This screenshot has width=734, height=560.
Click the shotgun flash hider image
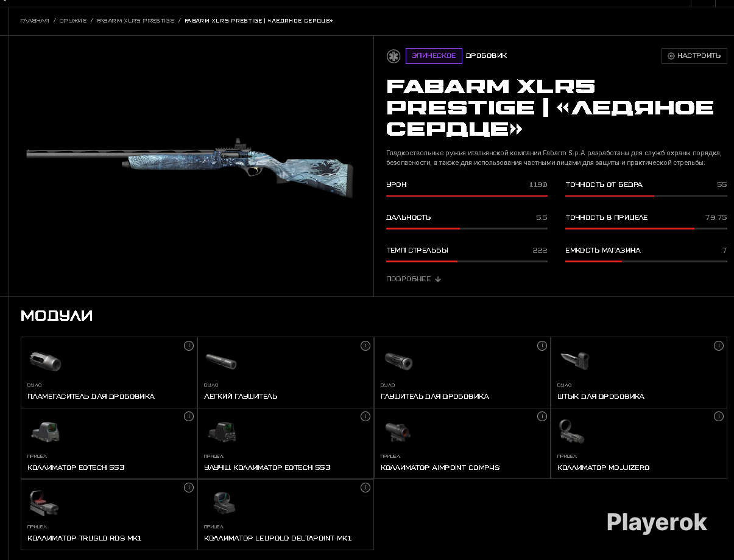[46, 361]
